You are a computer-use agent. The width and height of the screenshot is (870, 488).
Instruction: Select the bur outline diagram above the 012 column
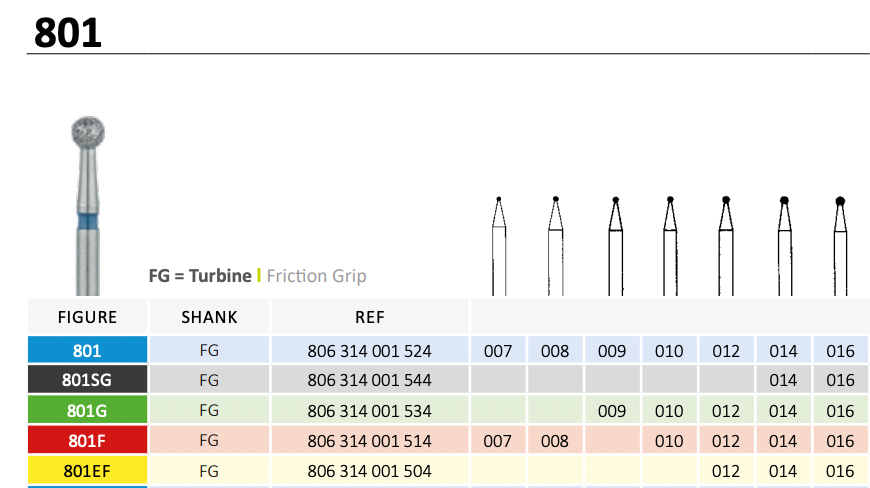pyautogui.click(x=726, y=243)
